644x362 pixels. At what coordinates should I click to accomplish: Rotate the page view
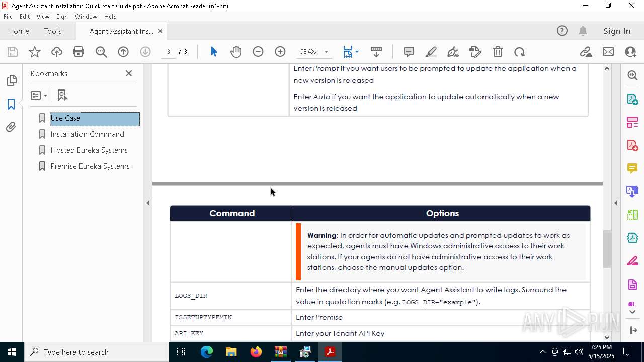tap(520, 52)
